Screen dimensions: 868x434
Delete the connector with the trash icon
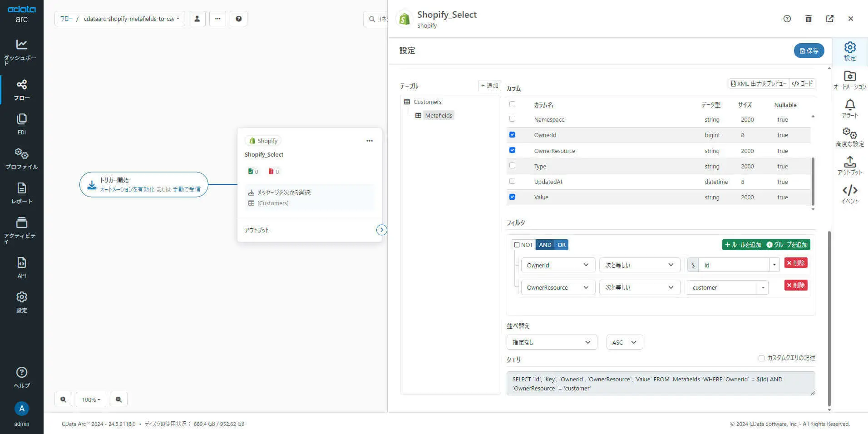(808, 19)
